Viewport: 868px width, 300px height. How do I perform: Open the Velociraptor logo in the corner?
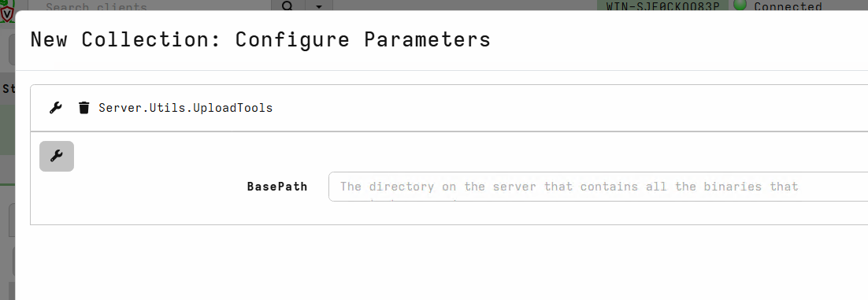pyautogui.click(x=6, y=11)
